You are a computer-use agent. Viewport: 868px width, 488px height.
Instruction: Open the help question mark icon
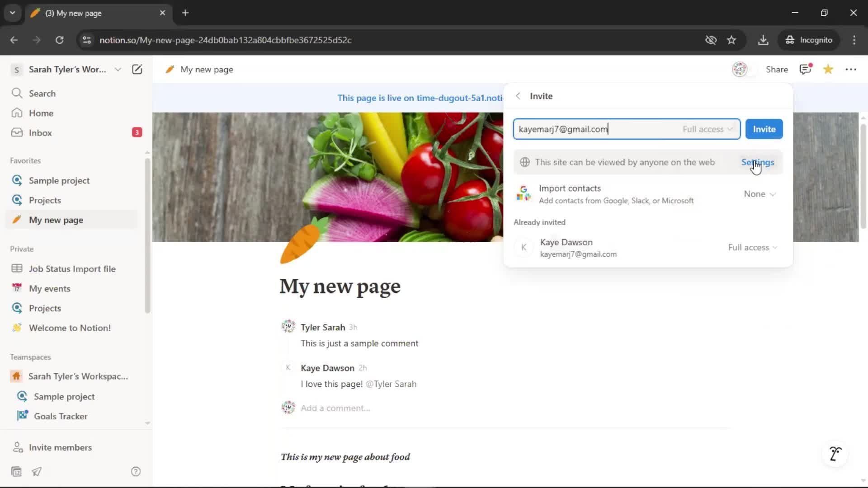coord(136,472)
